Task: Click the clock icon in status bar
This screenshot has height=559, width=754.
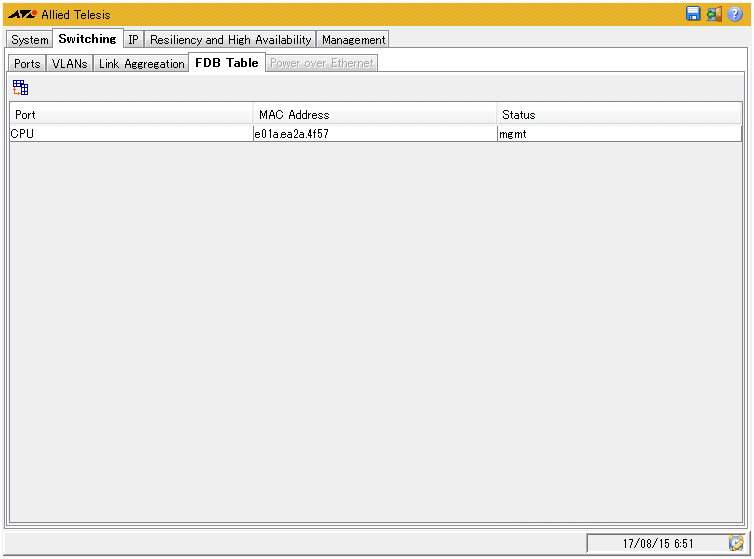Action: [736, 543]
